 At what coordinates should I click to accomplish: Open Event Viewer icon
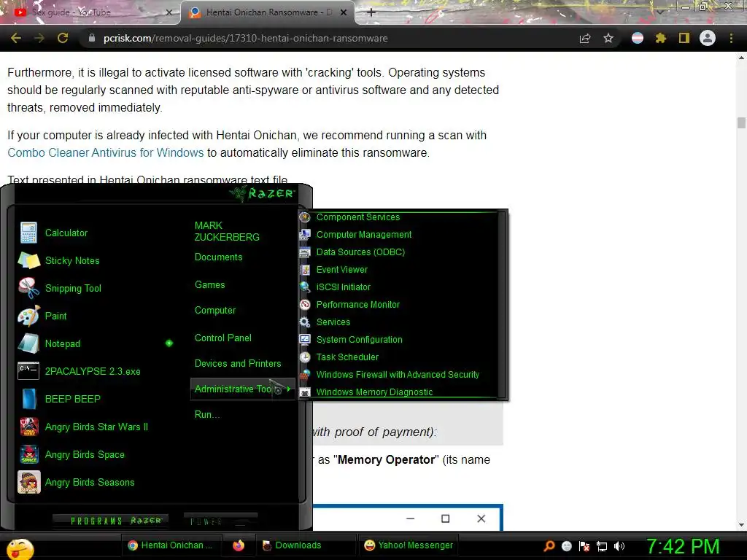(305, 270)
